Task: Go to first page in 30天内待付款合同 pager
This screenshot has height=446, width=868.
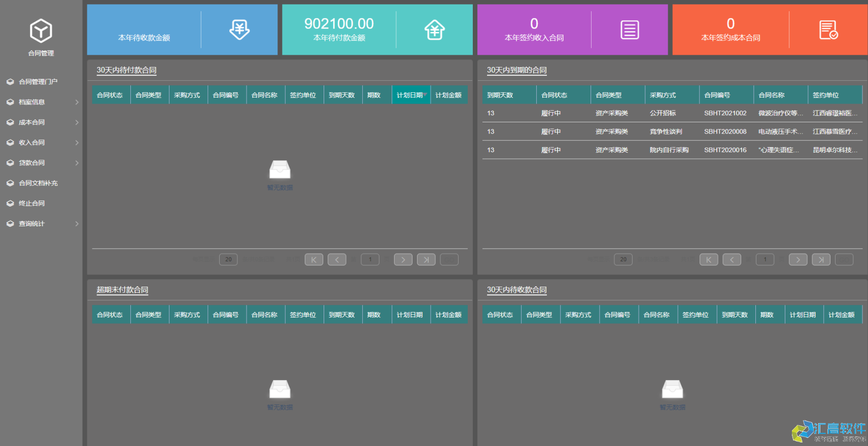Action: click(x=314, y=260)
